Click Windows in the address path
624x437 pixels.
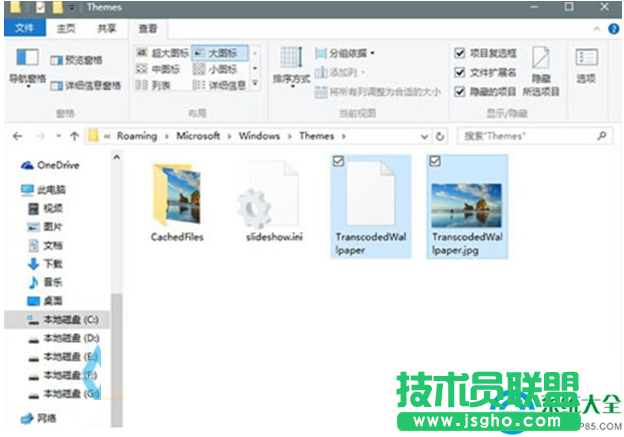[259, 136]
